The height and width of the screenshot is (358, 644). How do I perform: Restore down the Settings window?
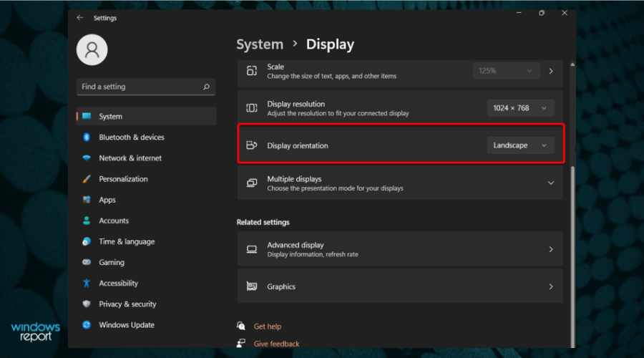tap(542, 13)
